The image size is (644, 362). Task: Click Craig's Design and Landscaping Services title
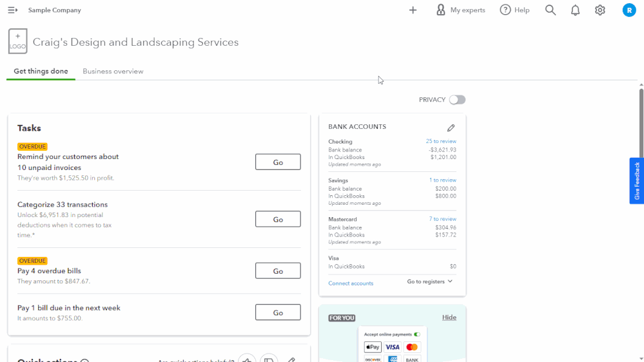point(135,43)
